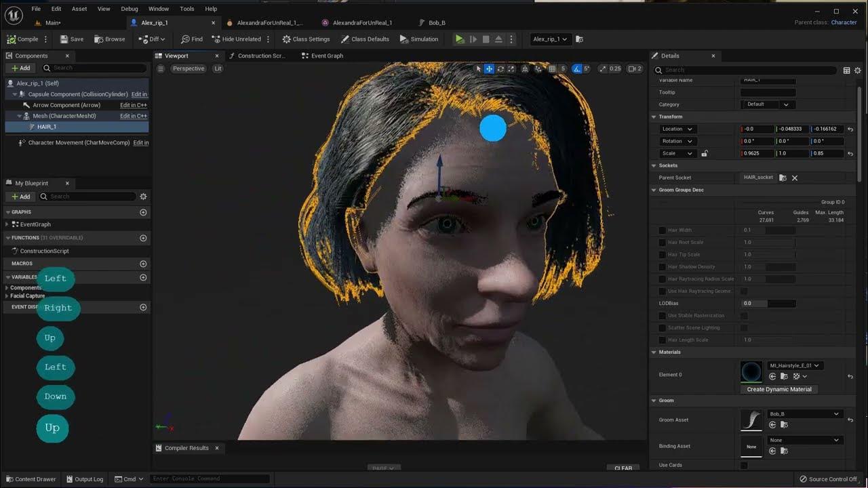Collapse the Groom Groups Desc section
Image resolution: width=868 pixels, height=488 pixels.
click(654, 190)
